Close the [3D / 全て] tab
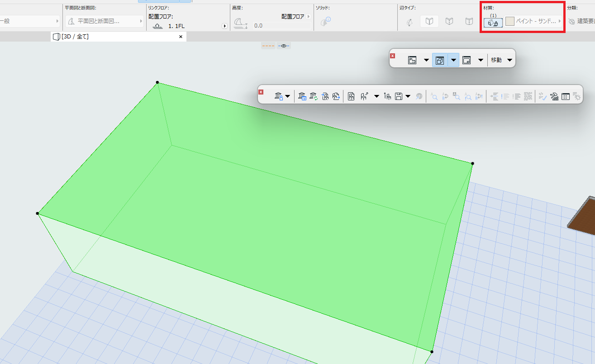This screenshot has height=364, width=595. point(181,37)
